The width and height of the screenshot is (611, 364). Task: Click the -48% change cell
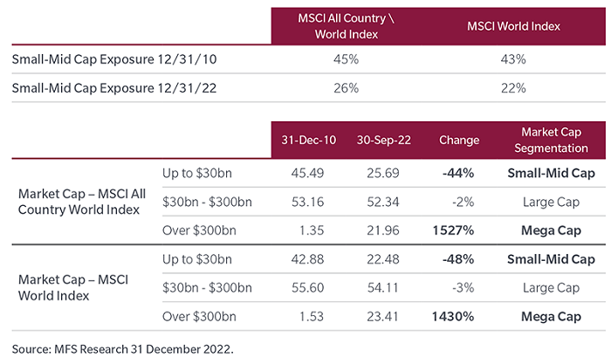coord(458,258)
